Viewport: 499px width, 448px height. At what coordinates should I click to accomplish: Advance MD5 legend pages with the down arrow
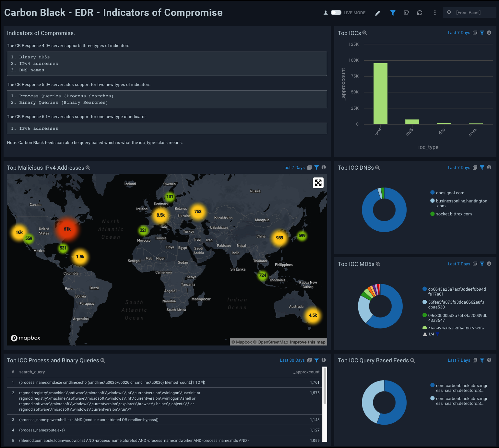[437, 334]
